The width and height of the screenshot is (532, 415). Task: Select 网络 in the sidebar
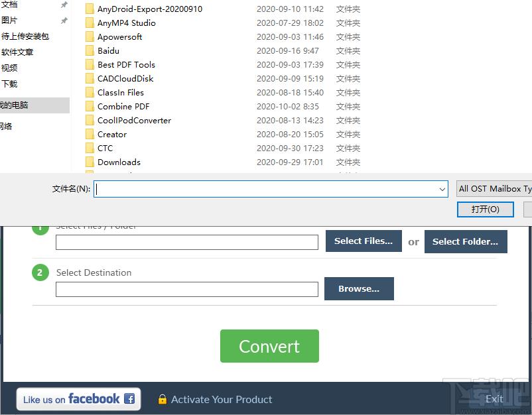6,127
